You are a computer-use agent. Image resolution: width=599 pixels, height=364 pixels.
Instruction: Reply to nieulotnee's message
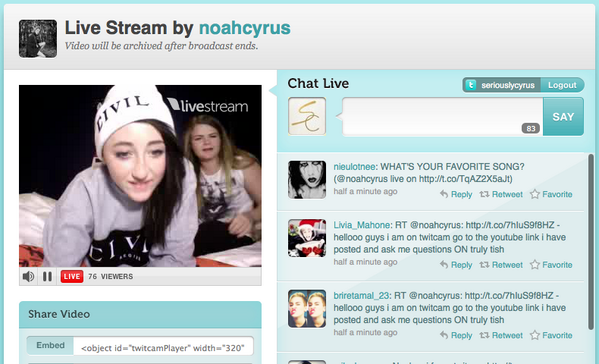pos(461,194)
